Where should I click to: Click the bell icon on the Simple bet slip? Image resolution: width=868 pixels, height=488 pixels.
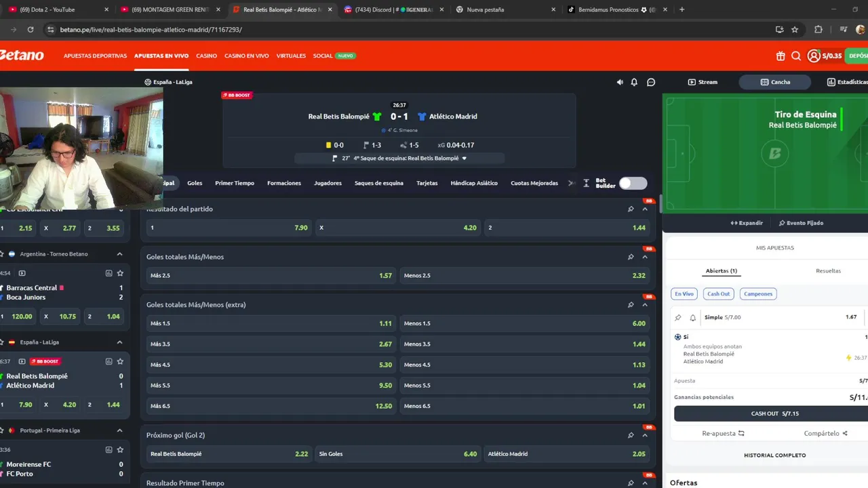point(693,317)
